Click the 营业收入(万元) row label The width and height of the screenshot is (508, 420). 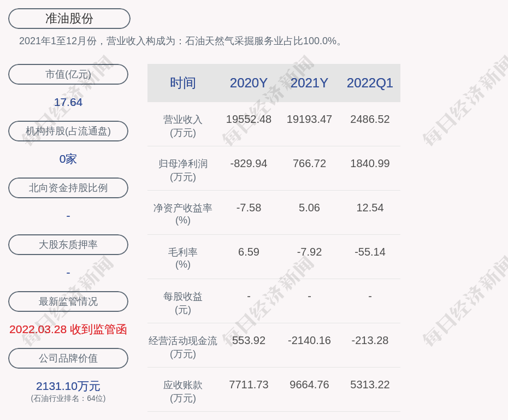(183, 126)
